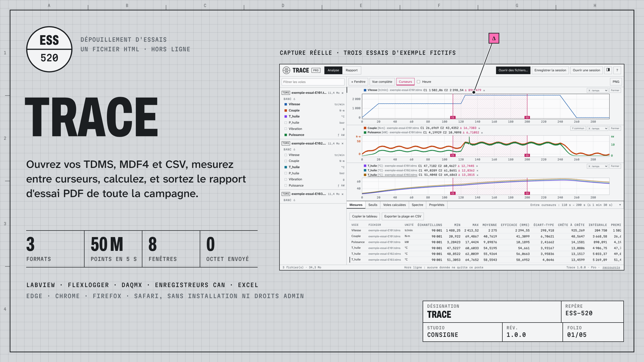Remove Puissance trace from second chart legend
644x362 pixels.
[482, 133]
